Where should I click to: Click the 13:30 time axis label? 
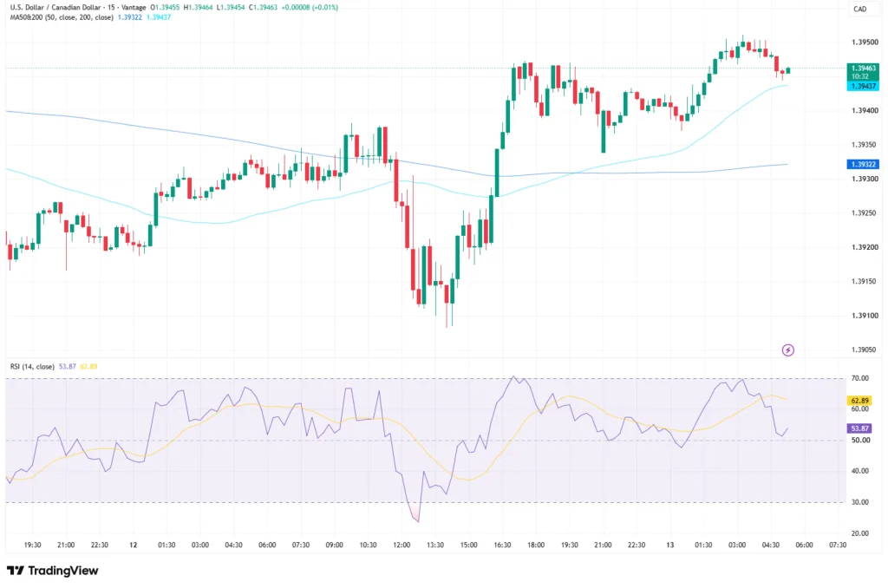coord(435,545)
